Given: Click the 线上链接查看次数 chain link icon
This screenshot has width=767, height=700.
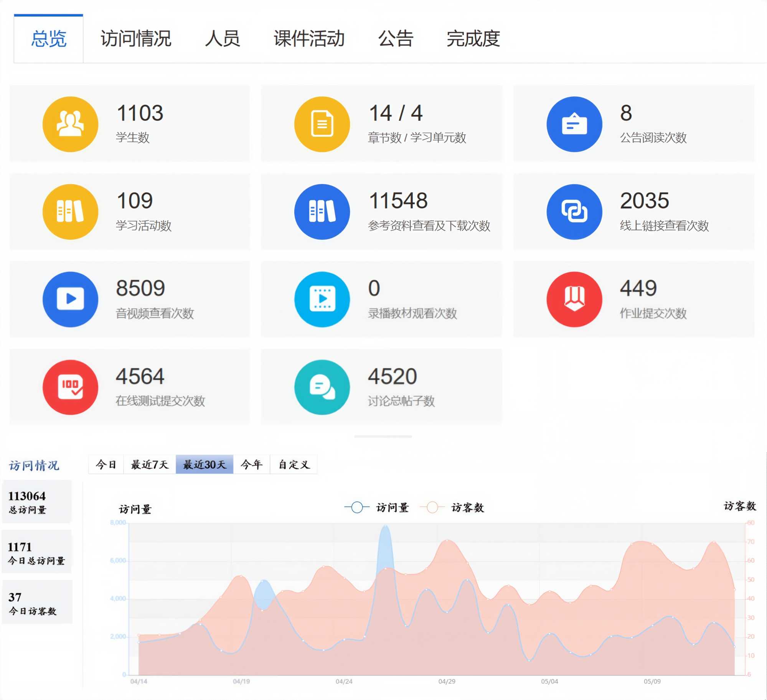Looking at the screenshot, I should tap(574, 212).
